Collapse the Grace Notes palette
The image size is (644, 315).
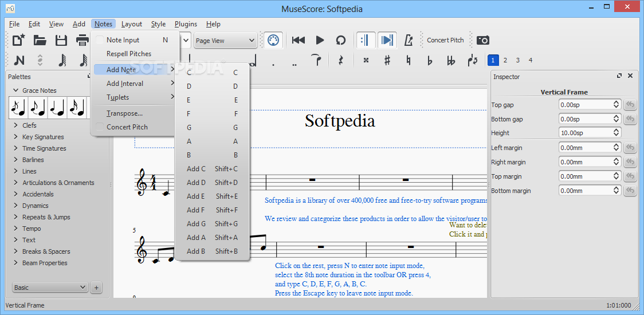(x=15, y=90)
